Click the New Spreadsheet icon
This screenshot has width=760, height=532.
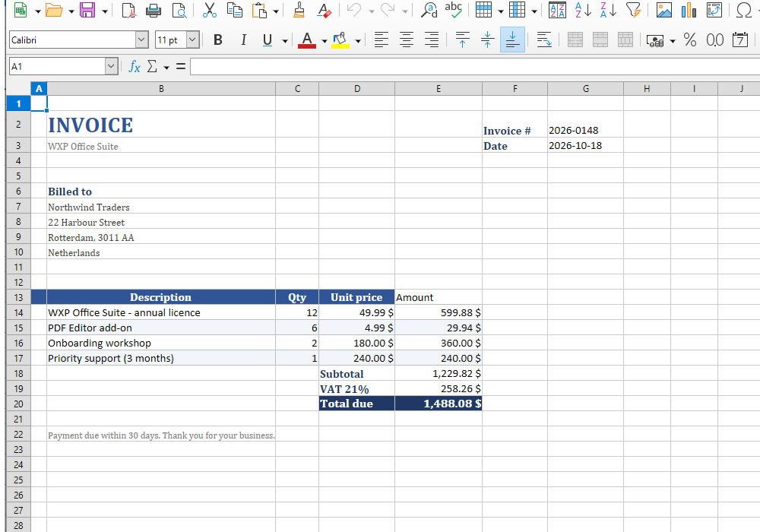(x=21, y=10)
